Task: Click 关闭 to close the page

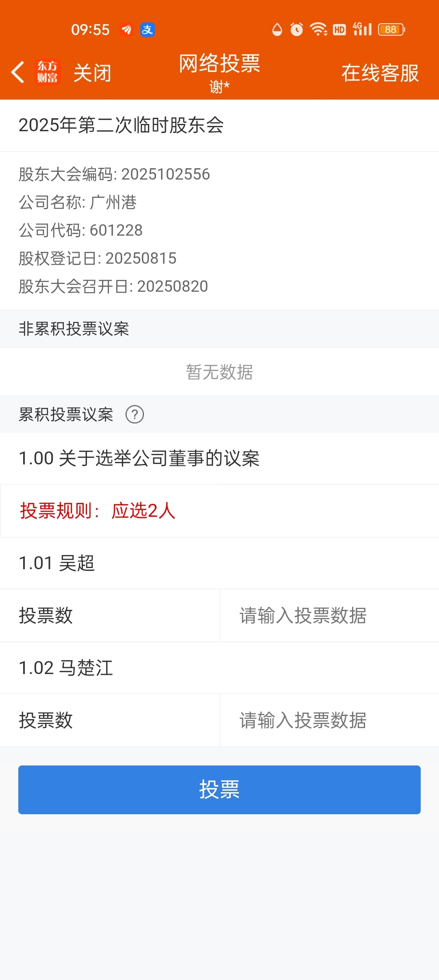Action: 92,73
